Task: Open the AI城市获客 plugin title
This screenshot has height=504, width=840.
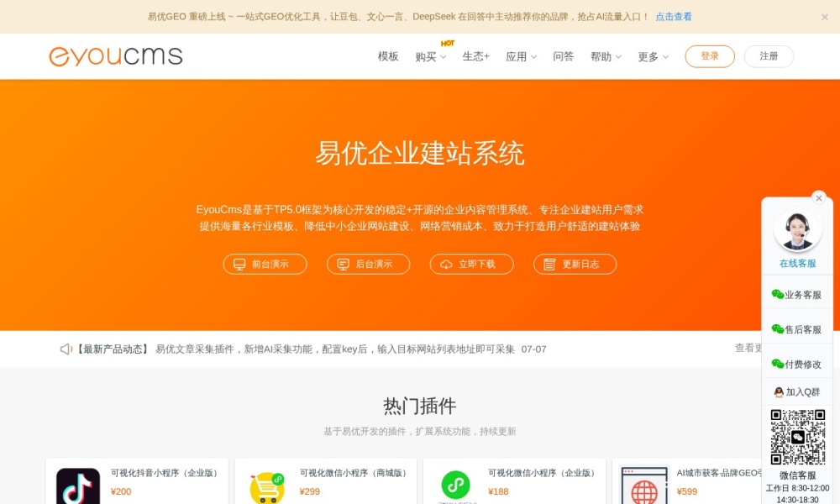Action: click(719, 473)
